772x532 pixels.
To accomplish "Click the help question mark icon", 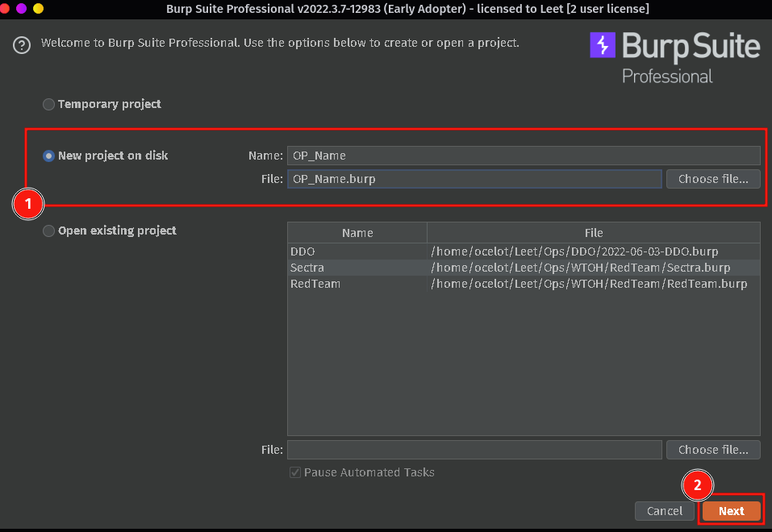I will tap(22, 45).
